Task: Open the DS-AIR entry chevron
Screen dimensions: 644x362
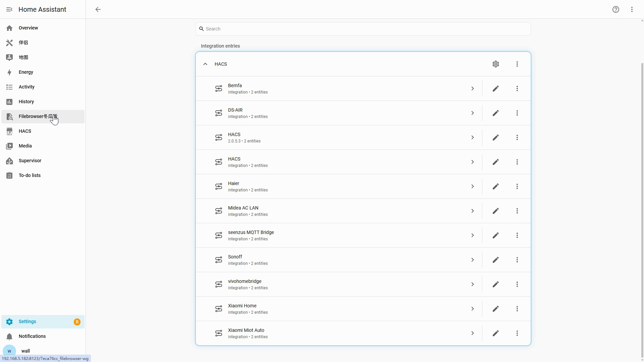Action: pyautogui.click(x=473, y=113)
